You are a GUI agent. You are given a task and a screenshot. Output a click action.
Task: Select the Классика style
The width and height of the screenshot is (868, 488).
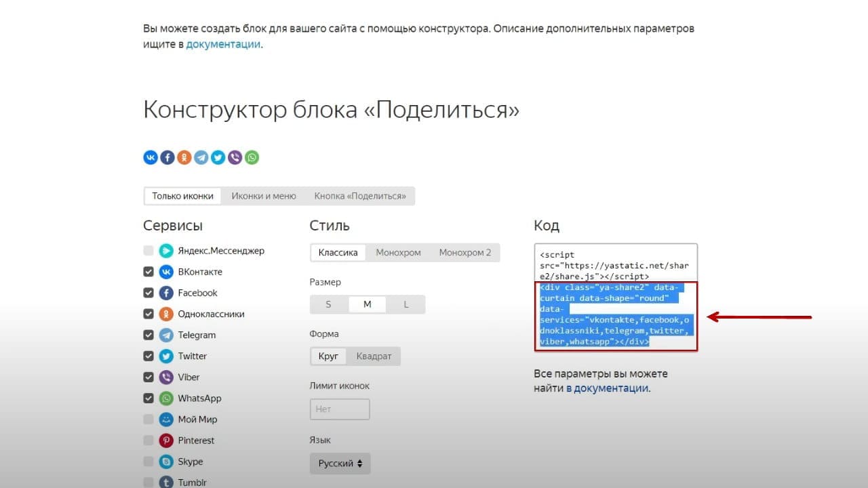coord(338,253)
